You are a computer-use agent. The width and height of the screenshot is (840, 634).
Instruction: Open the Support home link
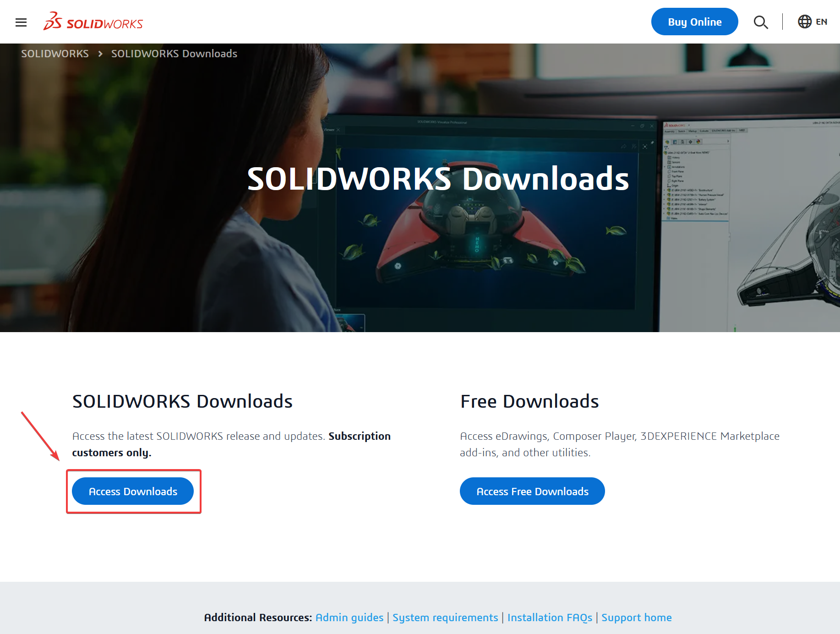pyautogui.click(x=637, y=618)
